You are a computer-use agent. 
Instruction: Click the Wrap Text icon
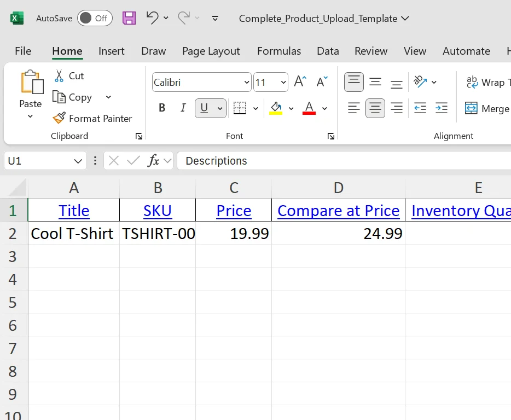[472, 83]
